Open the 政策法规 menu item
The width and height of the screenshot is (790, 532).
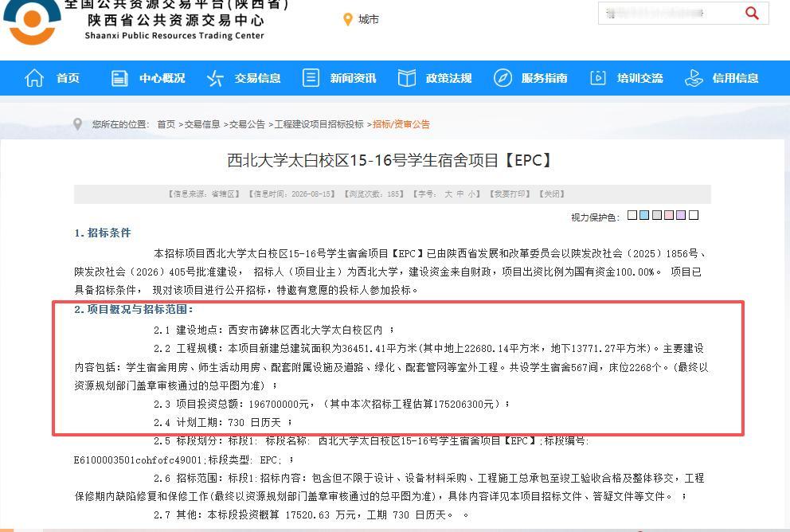tap(449, 78)
